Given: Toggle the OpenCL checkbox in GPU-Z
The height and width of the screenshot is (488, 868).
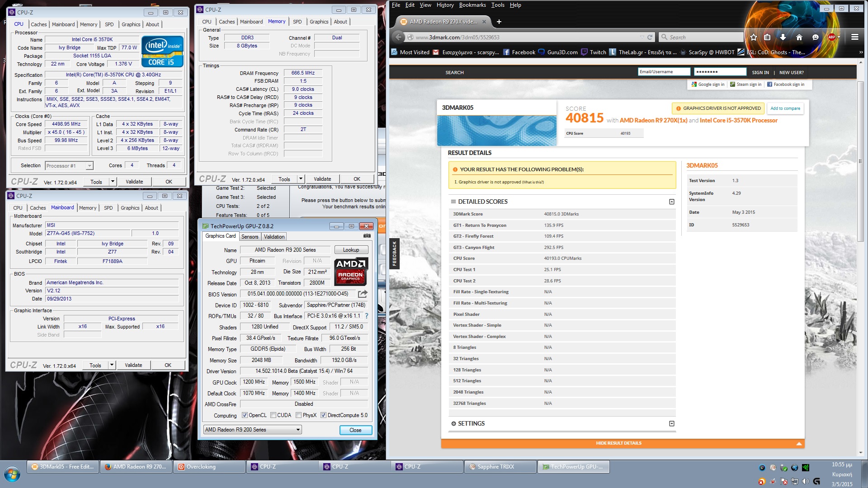Looking at the screenshot, I should tap(245, 415).
